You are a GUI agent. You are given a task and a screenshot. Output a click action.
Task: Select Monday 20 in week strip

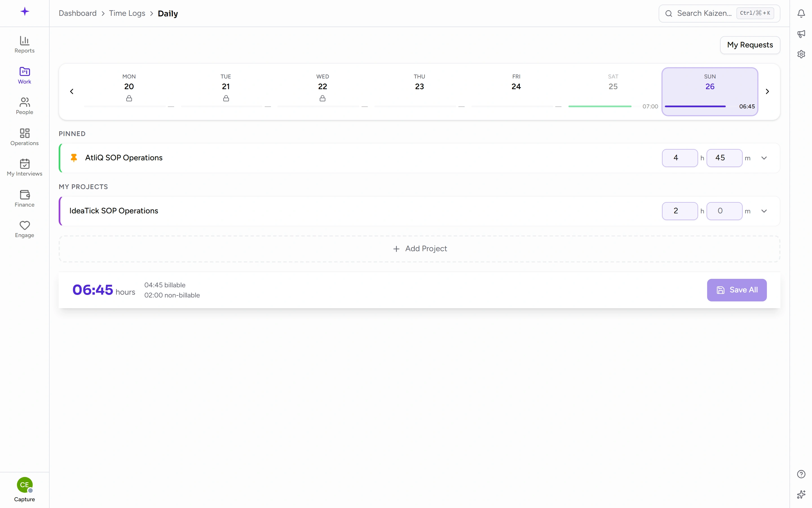129,91
